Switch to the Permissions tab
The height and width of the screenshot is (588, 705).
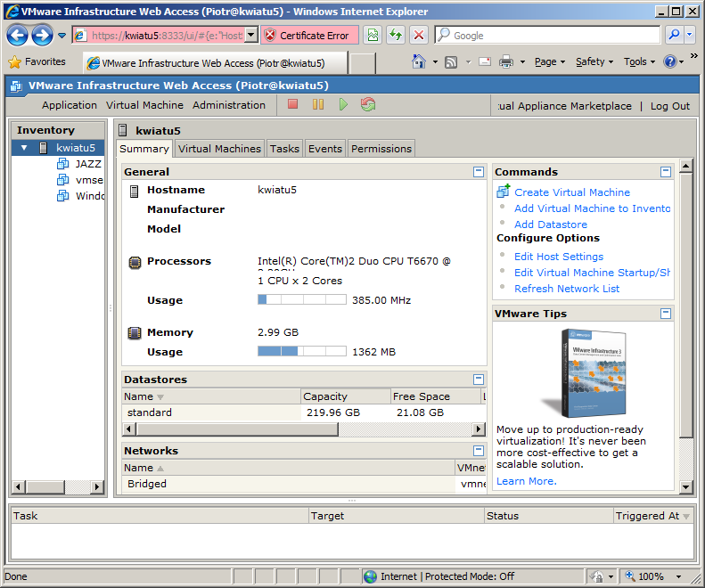click(x=381, y=149)
